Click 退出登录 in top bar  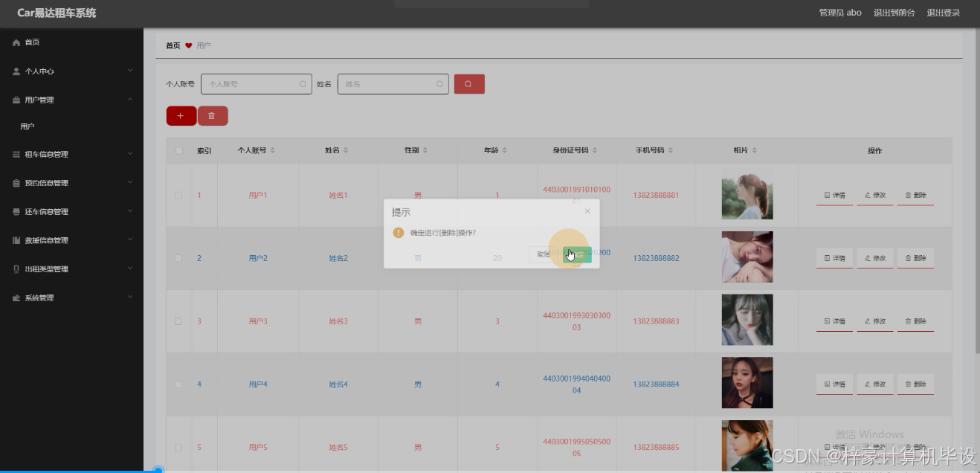(943, 13)
